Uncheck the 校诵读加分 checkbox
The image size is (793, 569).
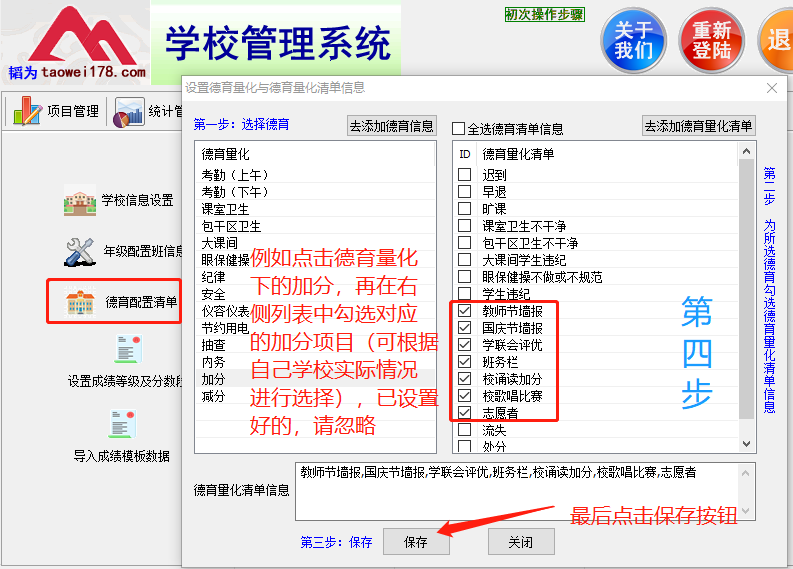click(x=464, y=379)
